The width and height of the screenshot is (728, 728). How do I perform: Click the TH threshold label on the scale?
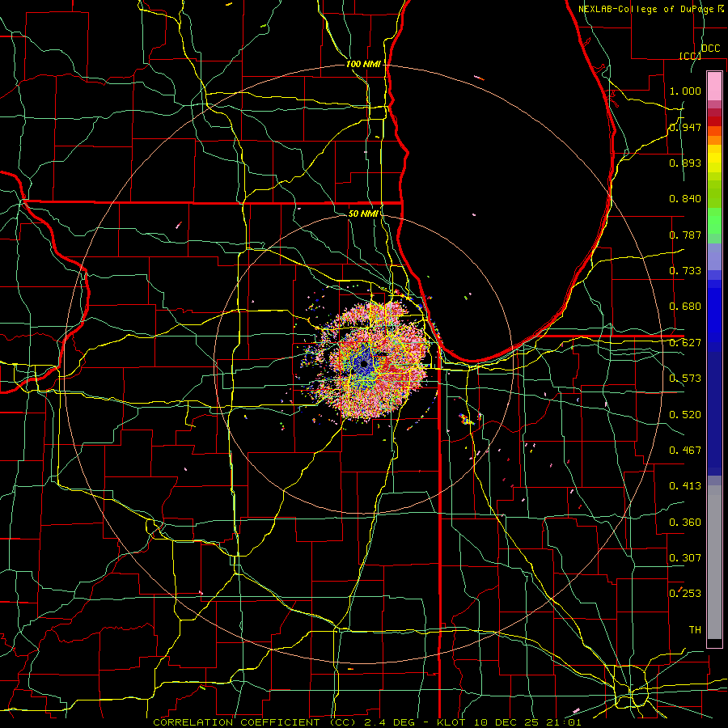pos(695,630)
